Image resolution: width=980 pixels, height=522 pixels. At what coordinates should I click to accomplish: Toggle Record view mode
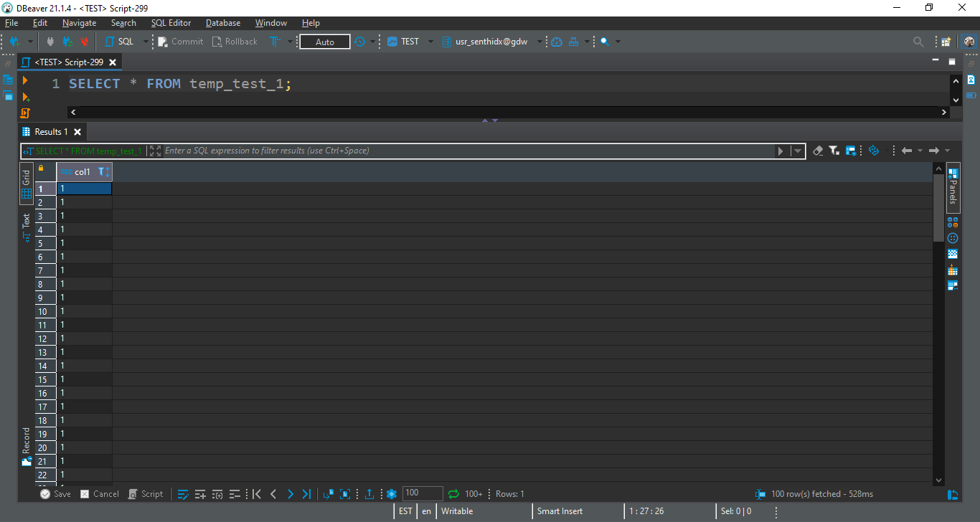[27, 447]
